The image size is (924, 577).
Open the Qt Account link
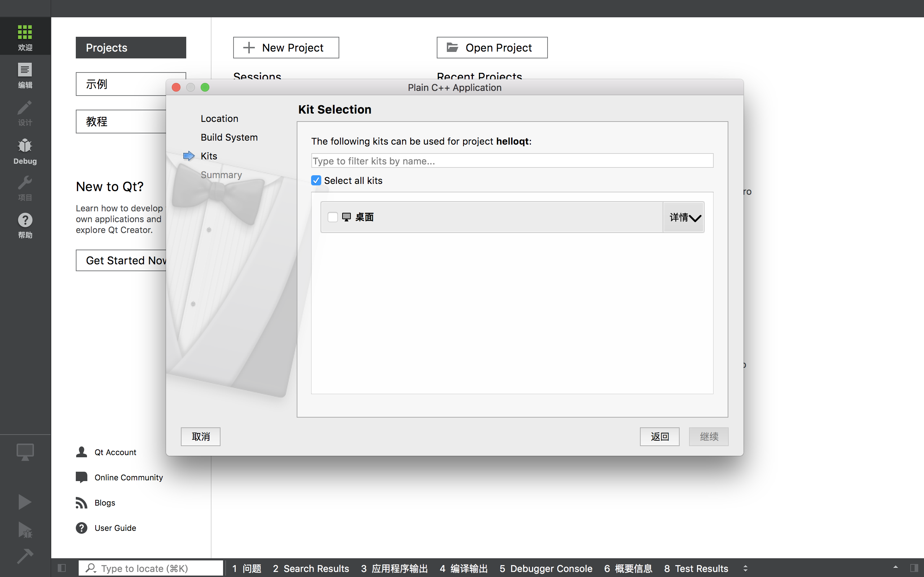coord(115,452)
